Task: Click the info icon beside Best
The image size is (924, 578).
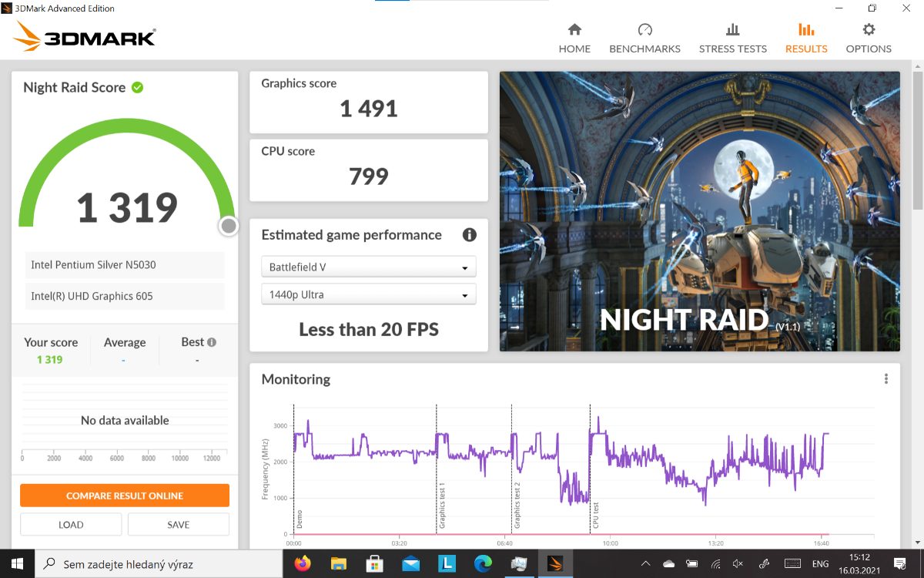Action: 212,342
